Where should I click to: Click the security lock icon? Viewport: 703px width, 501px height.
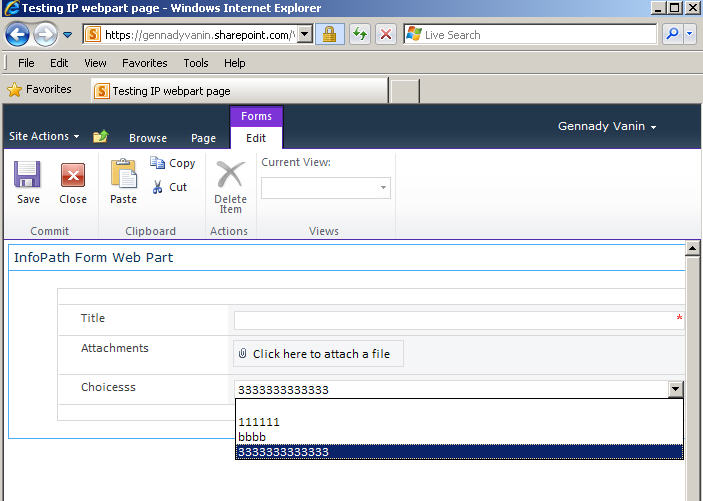click(330, 35)
